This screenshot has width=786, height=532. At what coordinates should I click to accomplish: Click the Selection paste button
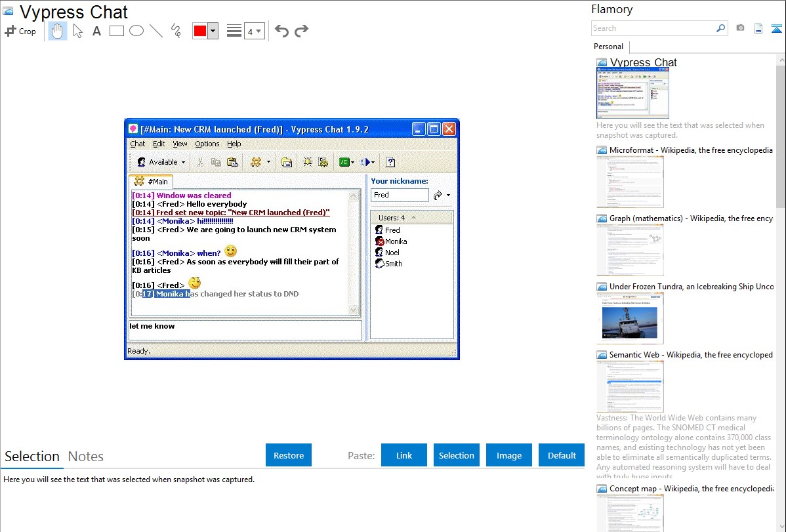tap(456, 455)
